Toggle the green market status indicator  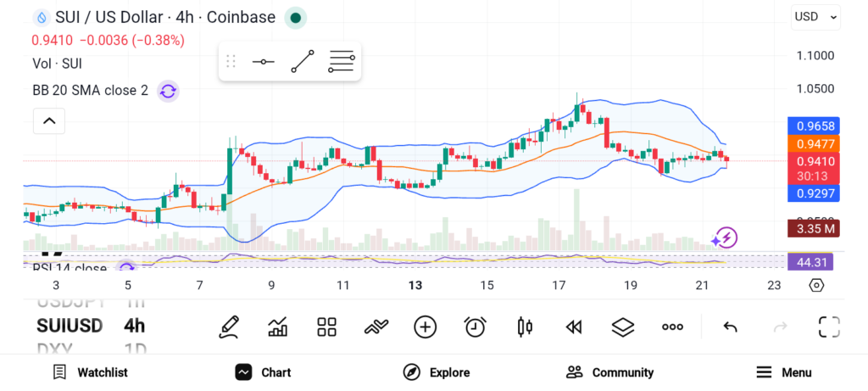(295, 17)
